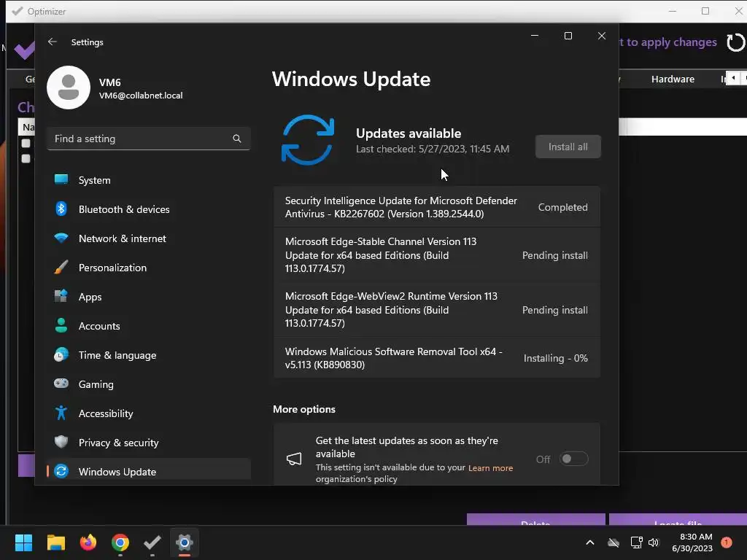Open Accounts settings category
This screenshot has height=560, width=747.
coord(149,326)
